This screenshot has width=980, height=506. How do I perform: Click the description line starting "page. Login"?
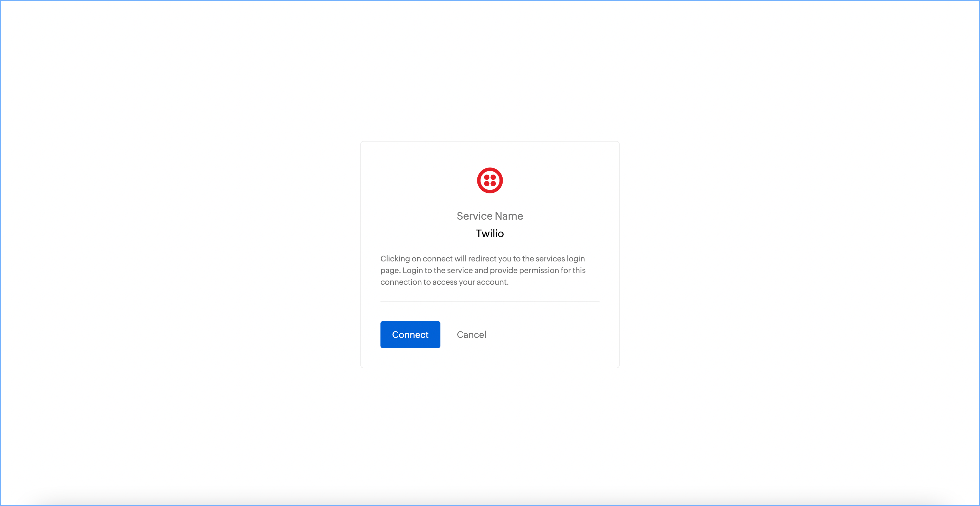pyautogui.click(x=483, y=270)
